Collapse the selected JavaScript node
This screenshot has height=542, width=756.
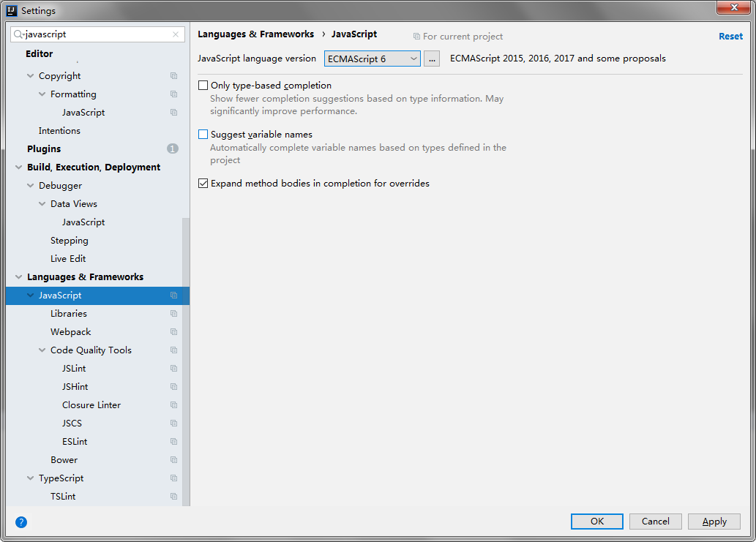point(31,296)
